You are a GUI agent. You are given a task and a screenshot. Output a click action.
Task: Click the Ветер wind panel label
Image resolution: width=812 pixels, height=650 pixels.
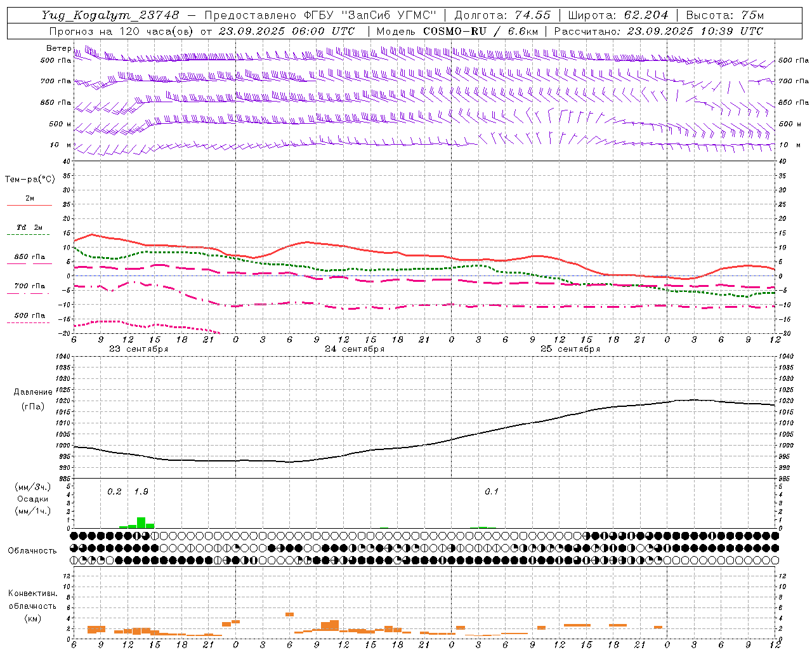click(58, 48)
